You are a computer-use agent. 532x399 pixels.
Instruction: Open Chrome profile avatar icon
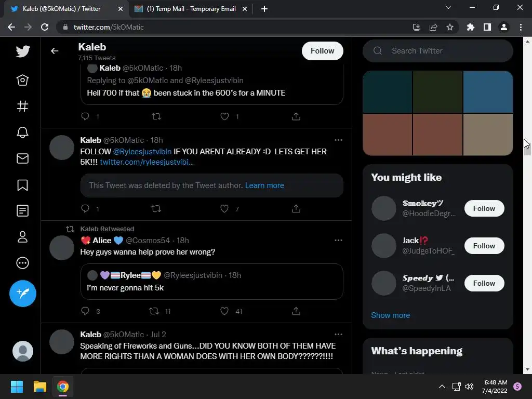click(x=504, y=27)
